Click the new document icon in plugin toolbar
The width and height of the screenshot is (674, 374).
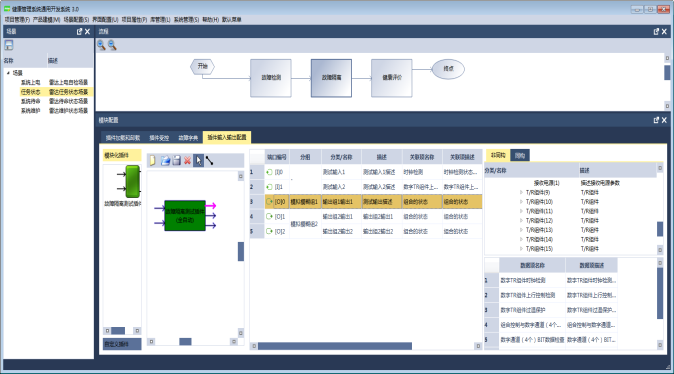(153, 161)
